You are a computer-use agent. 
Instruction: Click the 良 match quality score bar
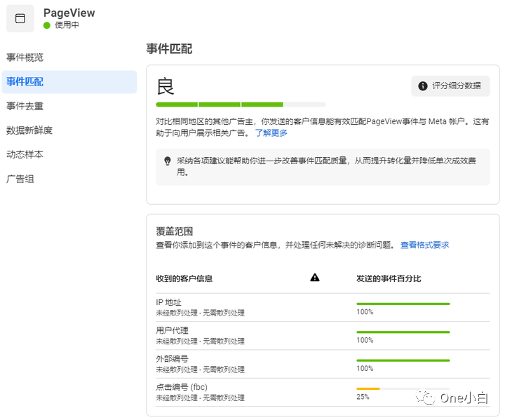coord(241,104)
